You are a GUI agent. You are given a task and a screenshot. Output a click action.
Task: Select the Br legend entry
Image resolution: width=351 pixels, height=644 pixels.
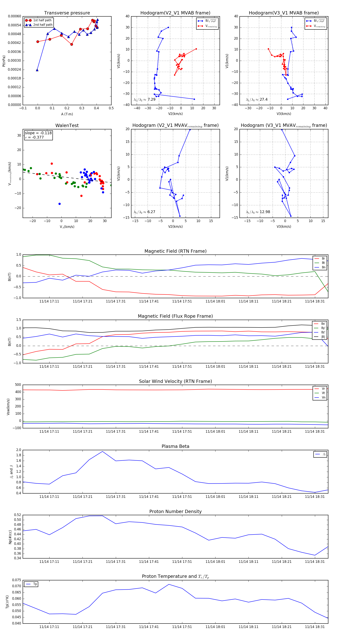320,259
